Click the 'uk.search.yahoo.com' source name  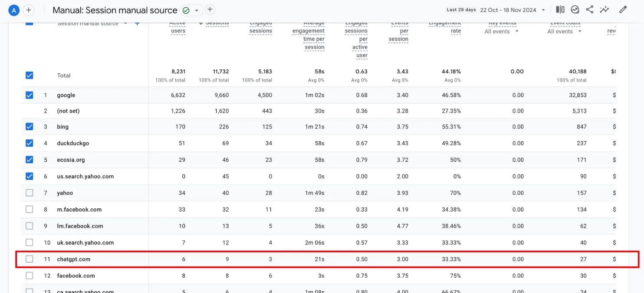pos(85,243)
